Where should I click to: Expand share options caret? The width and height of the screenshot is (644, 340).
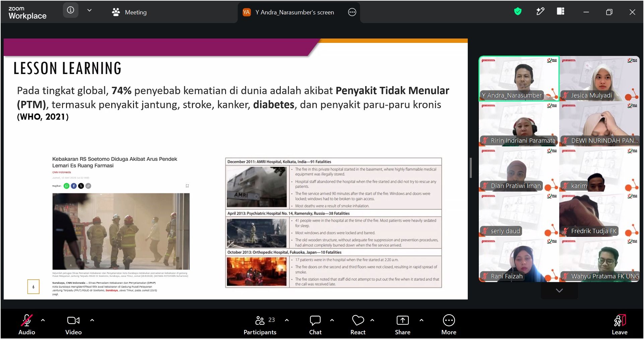[422, 320]
